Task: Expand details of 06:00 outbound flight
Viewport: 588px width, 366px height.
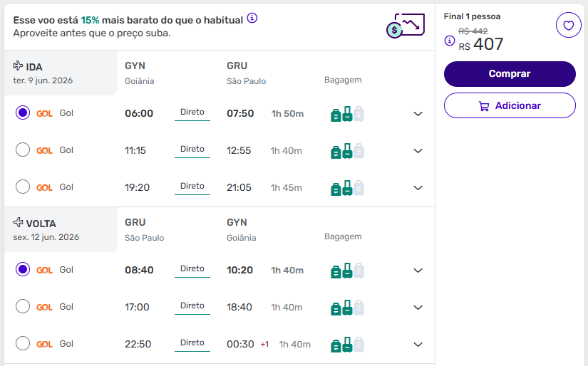Action: pos(418,114)
